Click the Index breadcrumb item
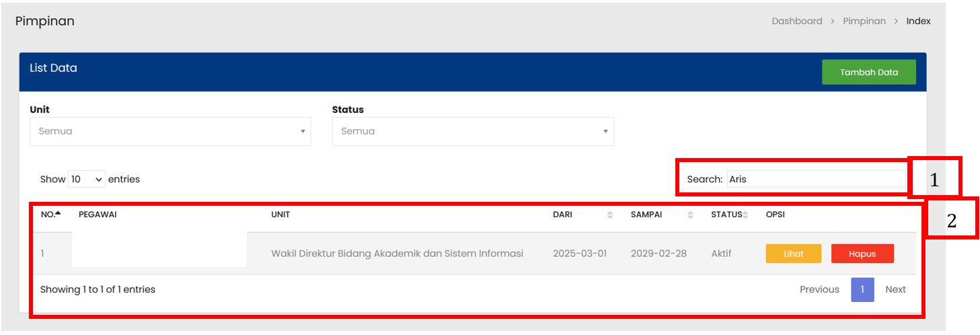 click(x=918, y=22)
